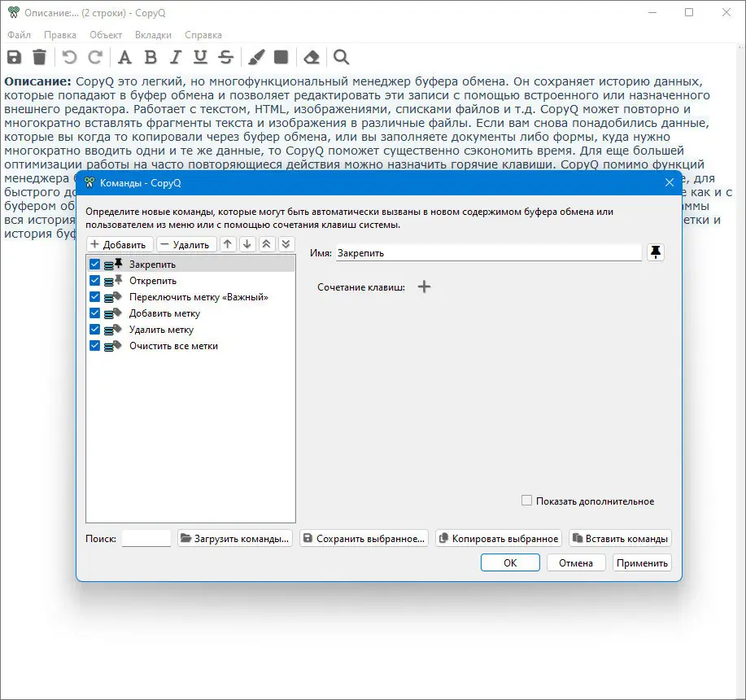The image size is (746, 700).
Task: Click the trash cancel-editing icon
Action: (40, 57)
